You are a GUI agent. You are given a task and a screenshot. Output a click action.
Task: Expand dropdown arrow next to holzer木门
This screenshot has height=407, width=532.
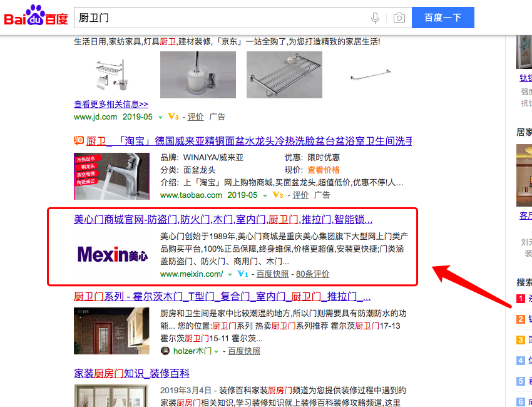click(216, 351)
